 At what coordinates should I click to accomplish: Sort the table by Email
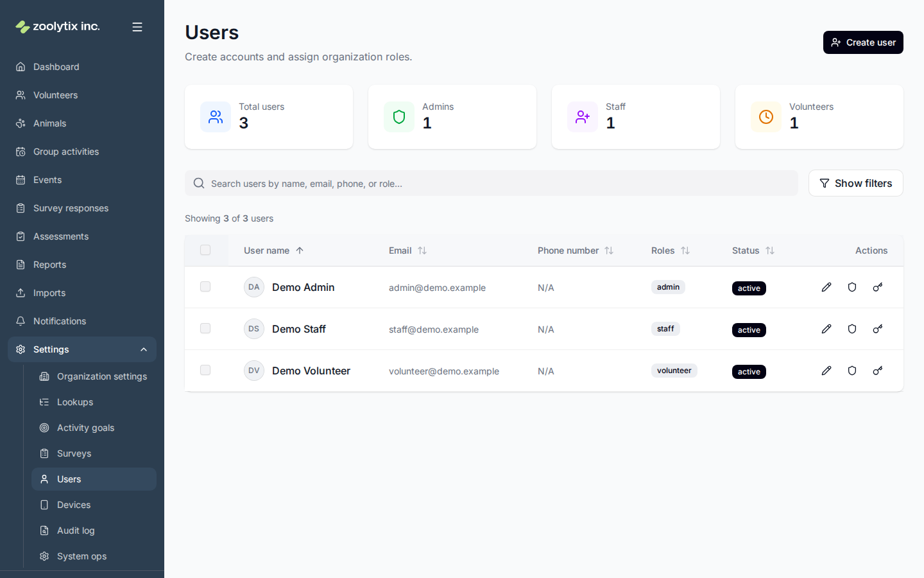407,250
